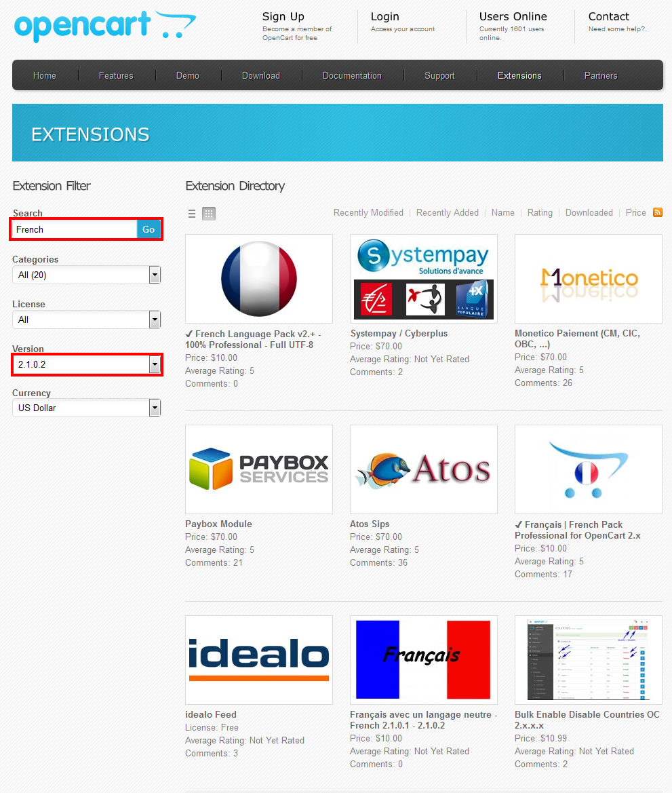
Task: Sort extensions by Rating
Action: (x=540, y=213)
